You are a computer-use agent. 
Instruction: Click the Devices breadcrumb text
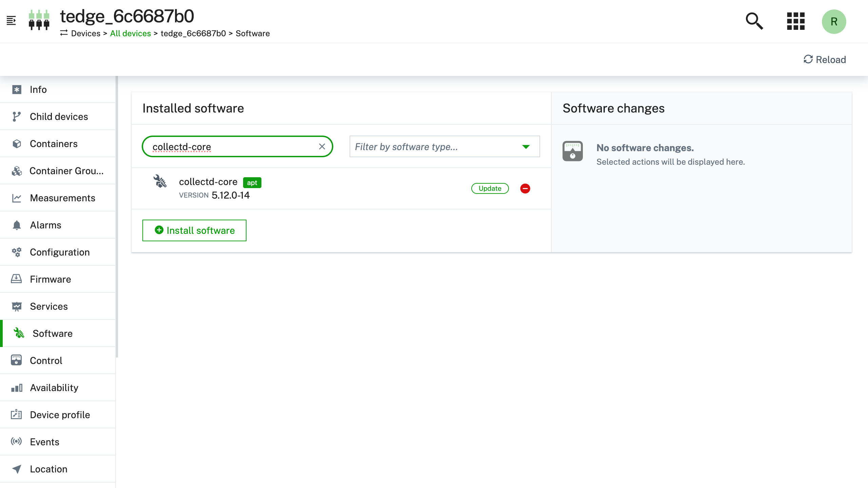pyautogui.click(x=86, y=33)
